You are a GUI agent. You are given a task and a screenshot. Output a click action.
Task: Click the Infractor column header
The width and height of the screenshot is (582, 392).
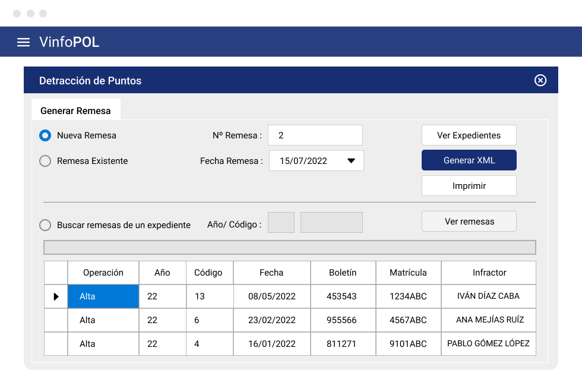coord(488,273)
